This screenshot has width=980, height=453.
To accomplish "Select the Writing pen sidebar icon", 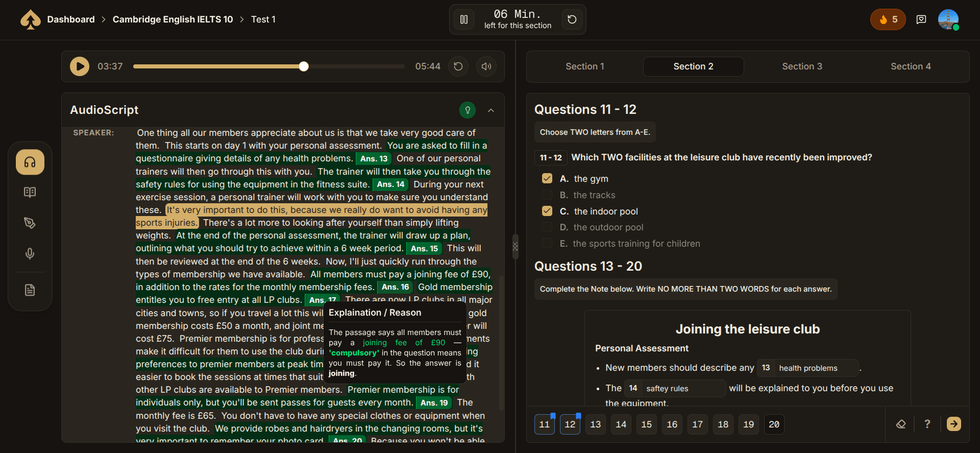I will [30, 223].
